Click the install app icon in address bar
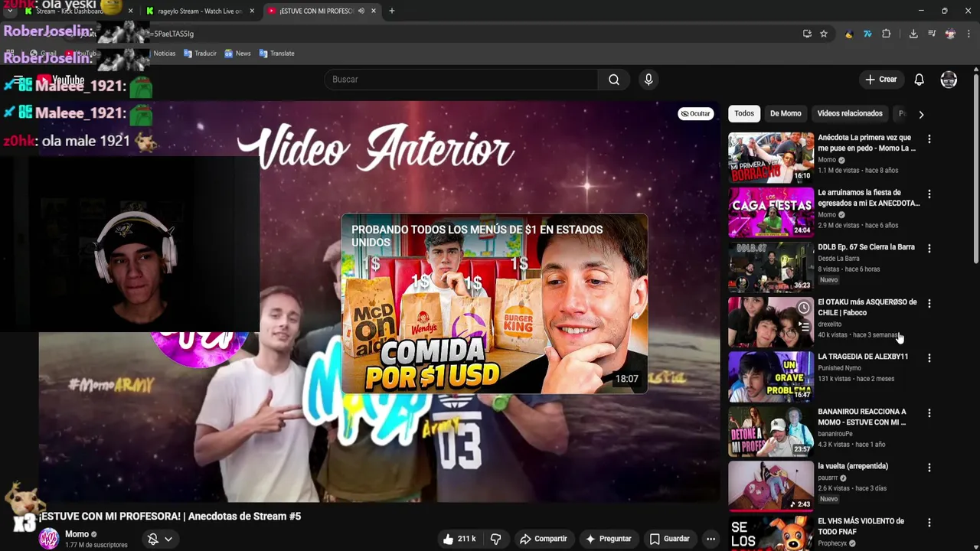 [807, 34]
